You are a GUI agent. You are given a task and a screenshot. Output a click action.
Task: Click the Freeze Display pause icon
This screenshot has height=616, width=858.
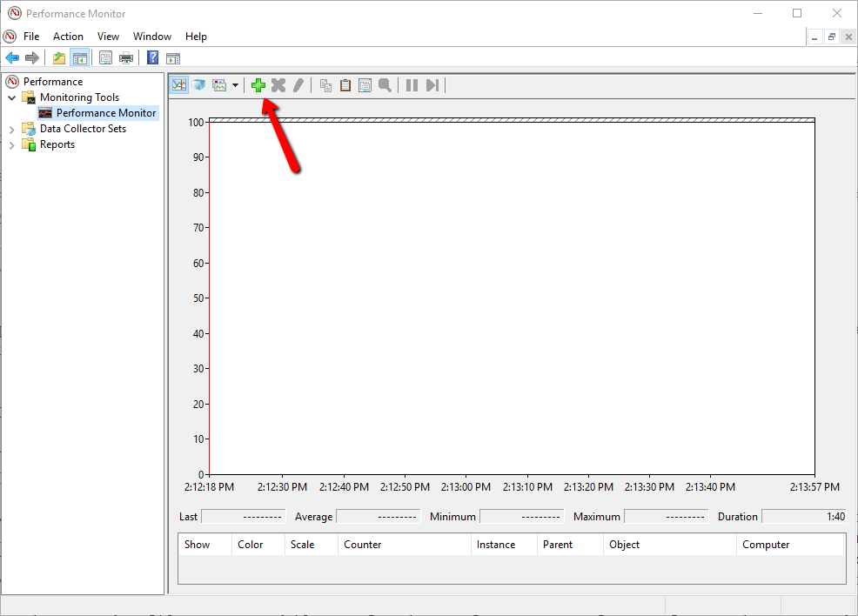[x=412, y=85]
